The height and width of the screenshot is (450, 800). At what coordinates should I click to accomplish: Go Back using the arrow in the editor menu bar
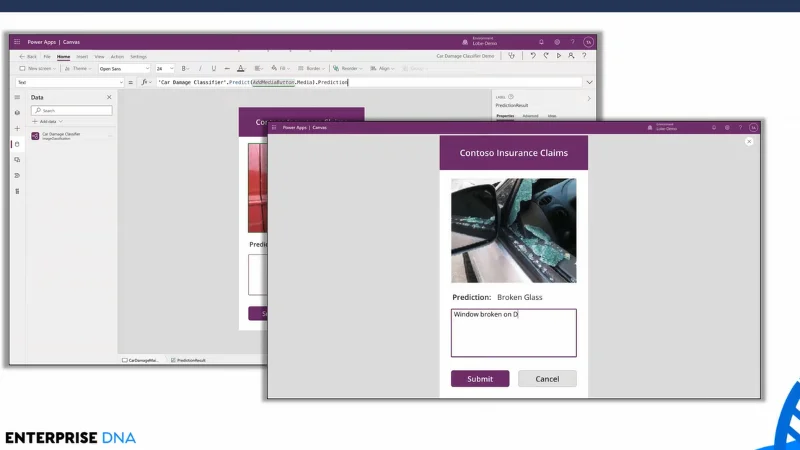point(28,57)
